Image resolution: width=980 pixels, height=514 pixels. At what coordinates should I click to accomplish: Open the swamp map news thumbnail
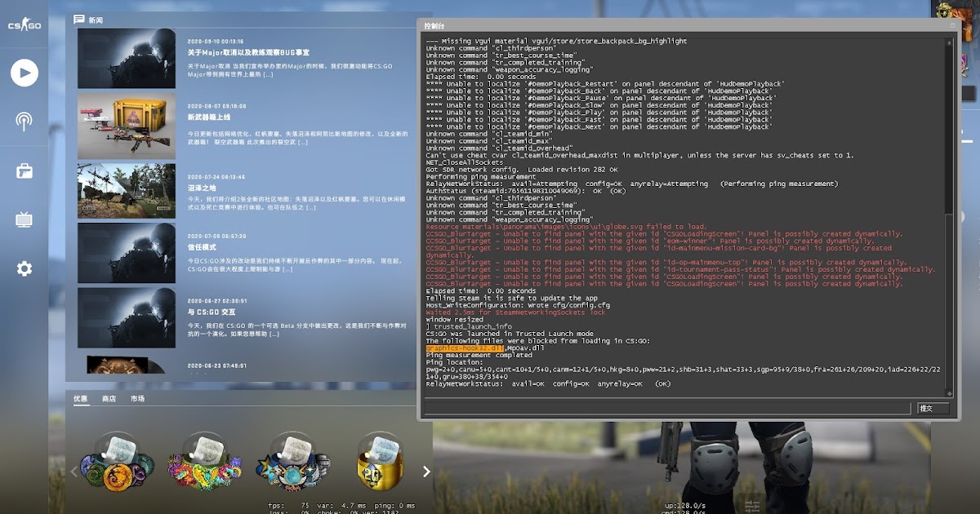click(127, 191)
